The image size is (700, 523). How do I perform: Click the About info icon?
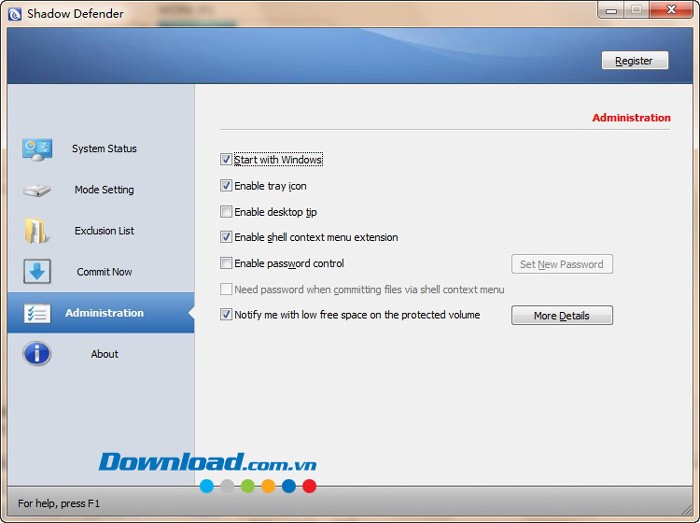(37, 354)
